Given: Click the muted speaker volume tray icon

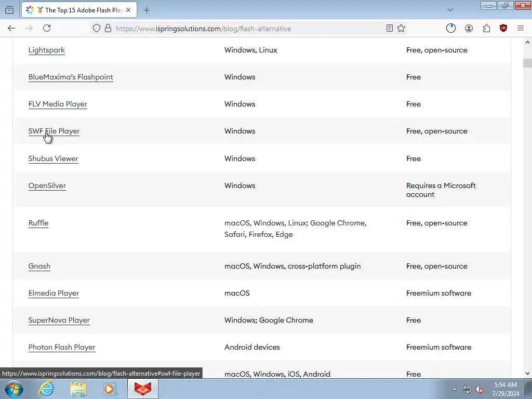Looking at the screenshot, I should pos(480,390).
